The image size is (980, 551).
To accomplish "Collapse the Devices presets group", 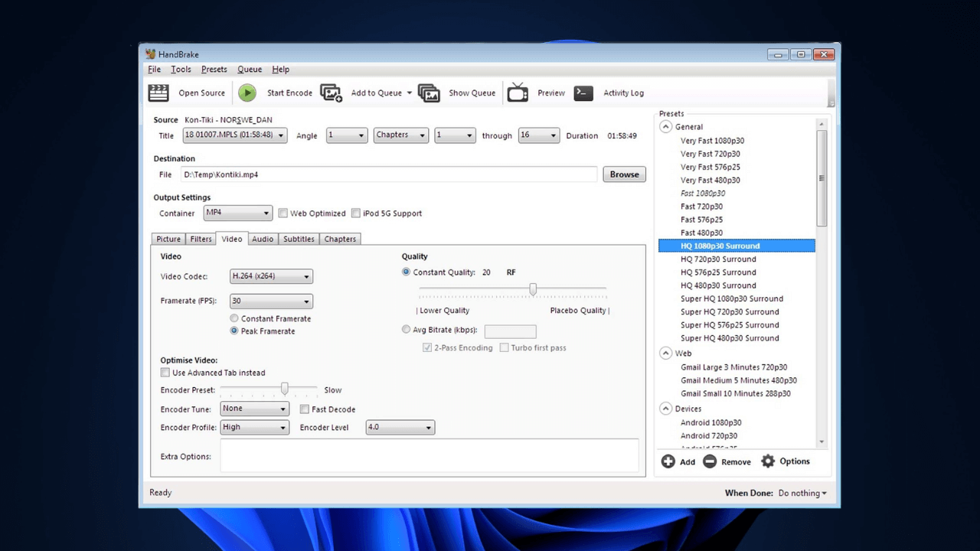I will (666, 409).
